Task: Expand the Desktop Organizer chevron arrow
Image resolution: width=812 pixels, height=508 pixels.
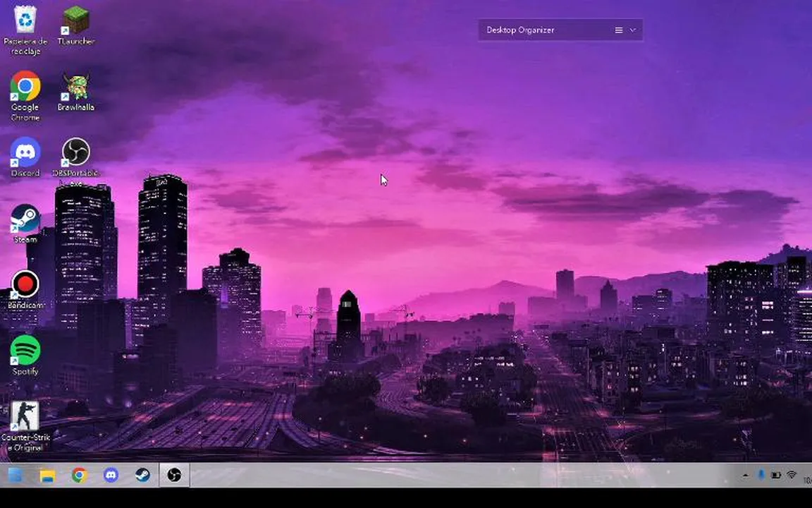Action: coord(633,30)
